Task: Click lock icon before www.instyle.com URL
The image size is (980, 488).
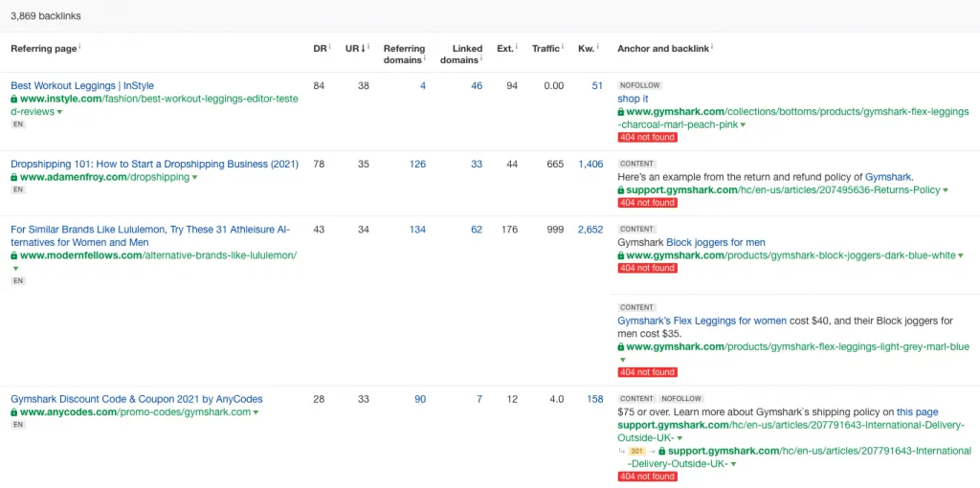Action: [14, 99]
